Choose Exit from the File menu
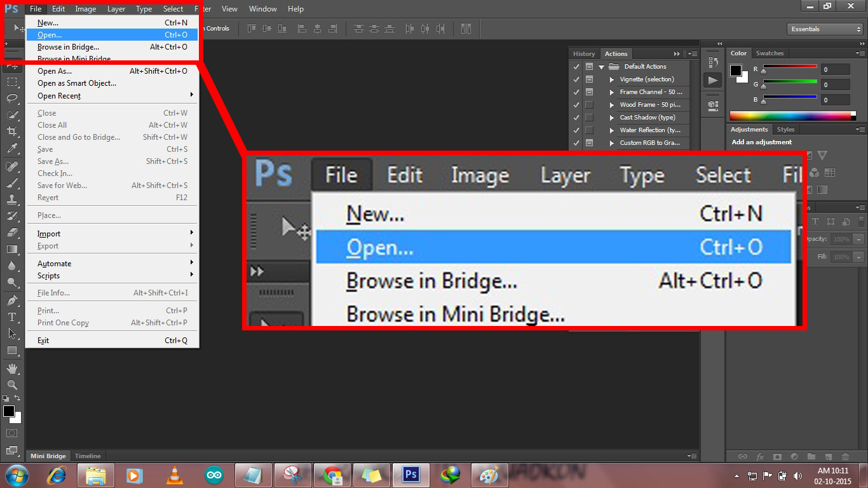The width and height of the screenshot is (868, 488). tap(112, 341)
